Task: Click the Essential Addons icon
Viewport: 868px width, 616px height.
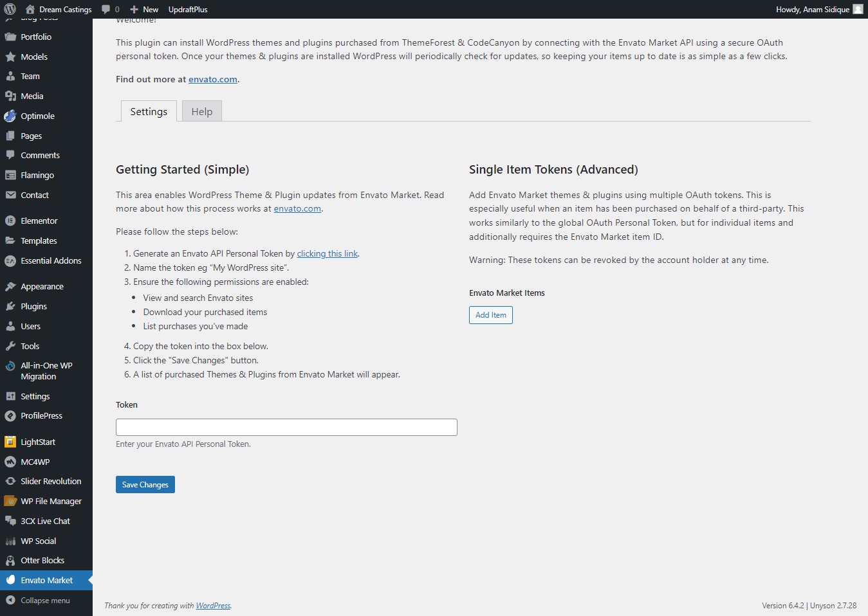Action: [x=10, y=260]
